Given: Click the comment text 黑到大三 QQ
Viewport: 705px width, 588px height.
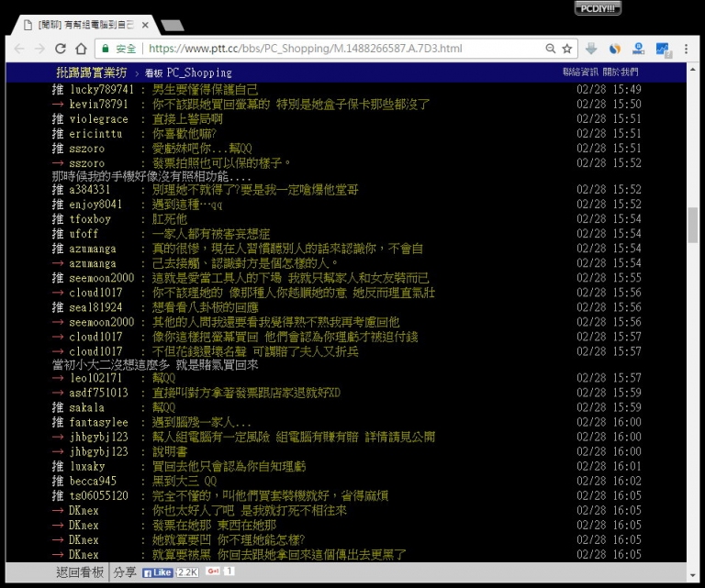Looking at the screenshot, I should pyautogui.click(x=185, y=481).
